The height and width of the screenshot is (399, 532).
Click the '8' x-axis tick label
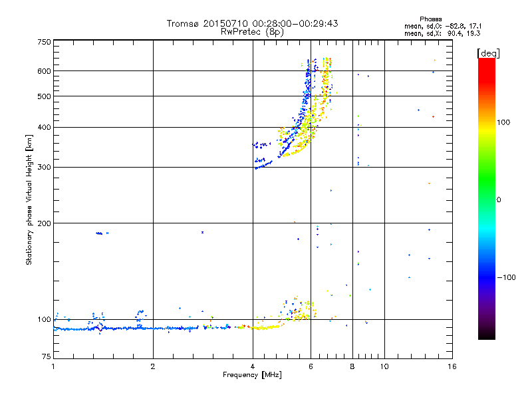point(352,366)
